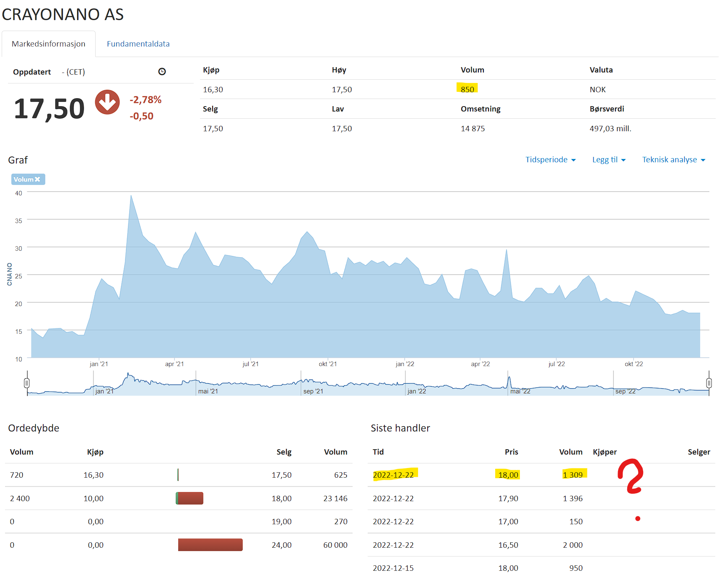Screen dimensions: 727x588
Task: Click the Selger column header
Action: [699, 452]
